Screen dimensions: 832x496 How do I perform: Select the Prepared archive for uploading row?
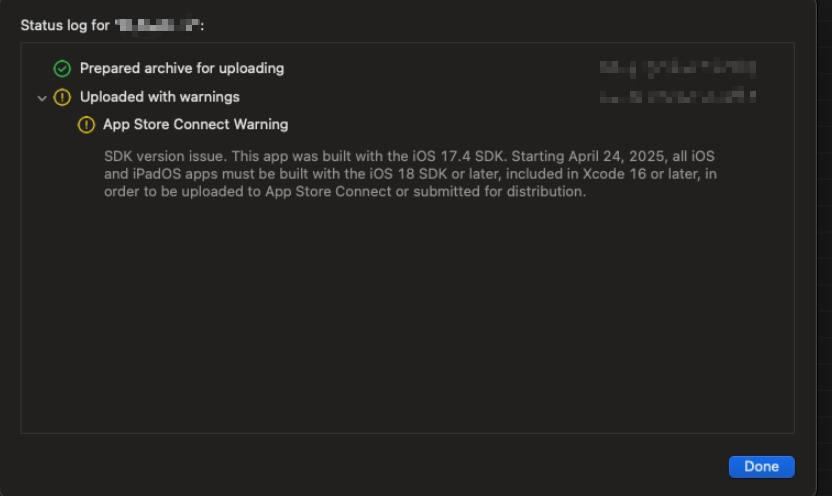click(408, 68)
